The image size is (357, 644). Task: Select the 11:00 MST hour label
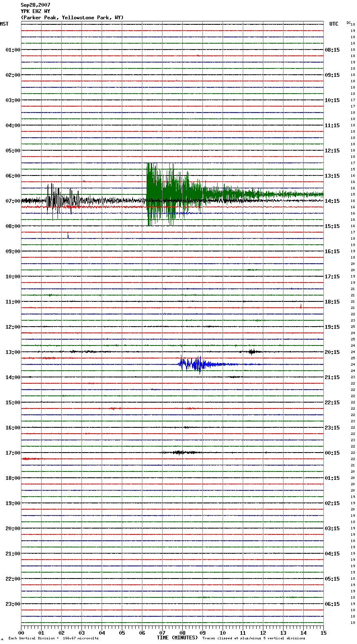13,302
